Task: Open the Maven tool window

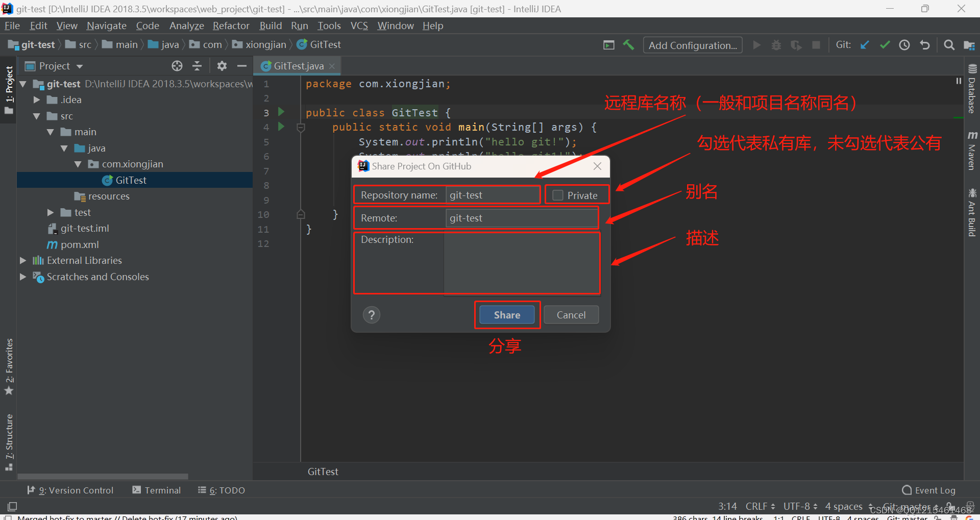Action: click(972, 151)
